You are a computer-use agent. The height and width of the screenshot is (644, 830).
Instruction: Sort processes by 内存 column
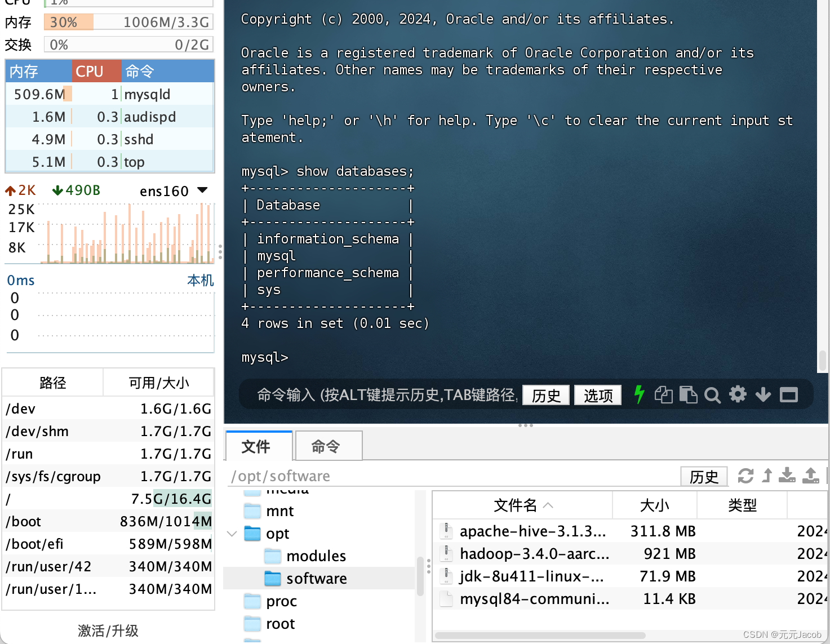coord(39,71)
